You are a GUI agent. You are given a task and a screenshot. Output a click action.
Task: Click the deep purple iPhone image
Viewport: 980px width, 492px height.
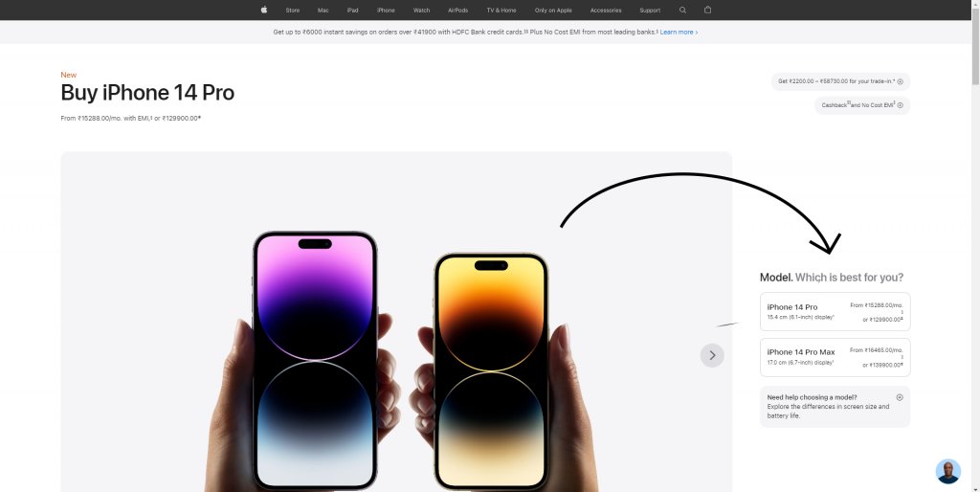coord(315,360)
